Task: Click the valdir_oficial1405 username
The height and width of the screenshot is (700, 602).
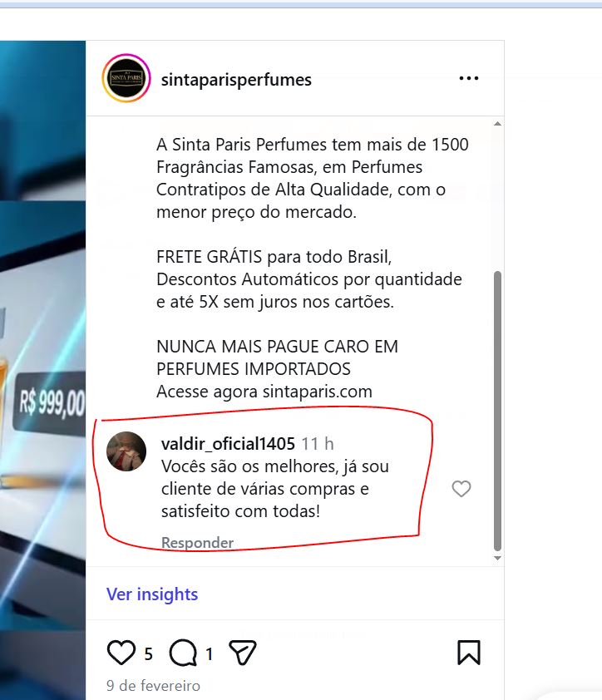Action: pos(228,444)
